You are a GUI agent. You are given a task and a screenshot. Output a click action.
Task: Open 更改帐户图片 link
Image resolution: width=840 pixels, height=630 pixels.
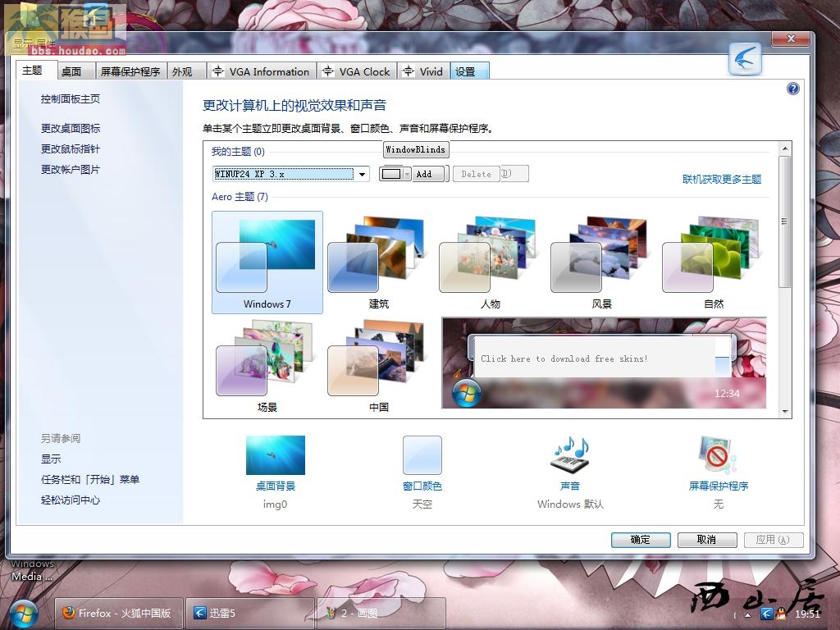[x=71, y=169]
